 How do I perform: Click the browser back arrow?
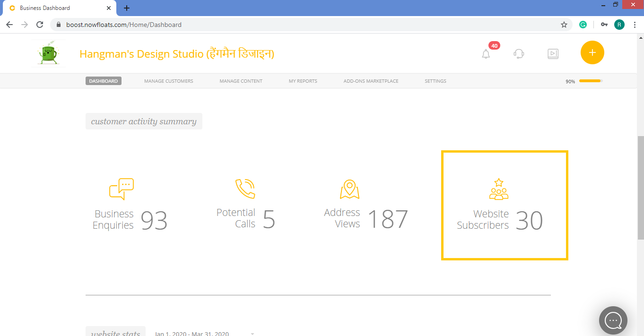[x=9, y=25]
